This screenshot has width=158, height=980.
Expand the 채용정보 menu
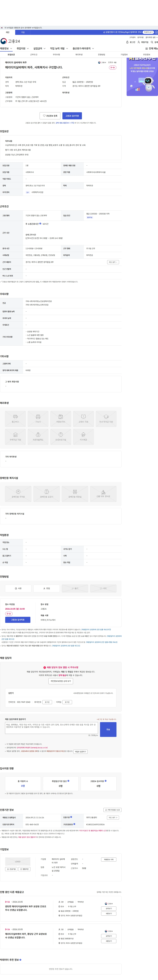(6, 49)
